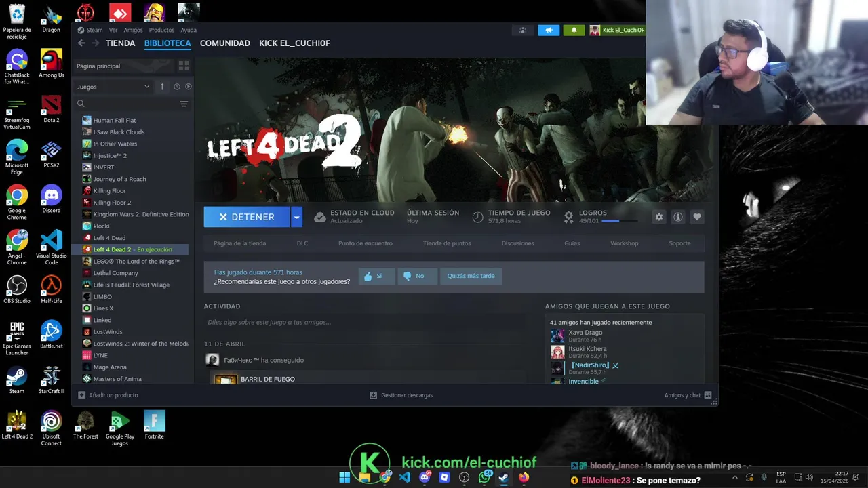Open the Juegos category dropdown

(113, 87)
